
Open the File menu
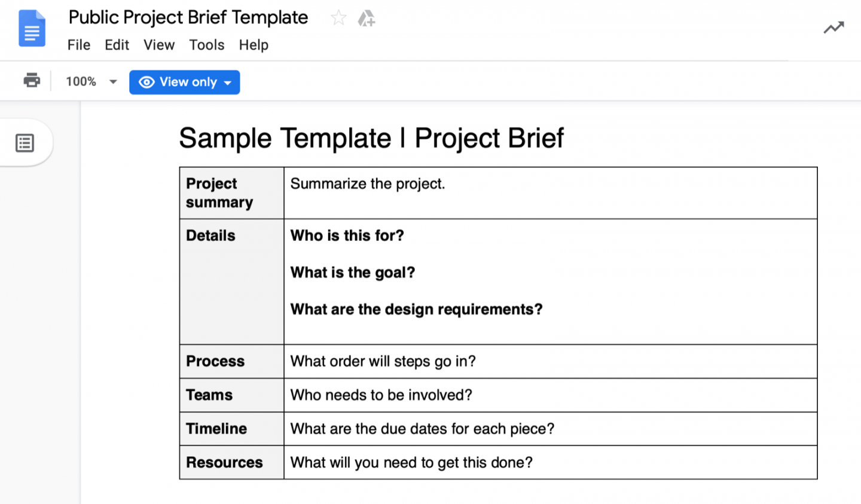tap(79, 45)
